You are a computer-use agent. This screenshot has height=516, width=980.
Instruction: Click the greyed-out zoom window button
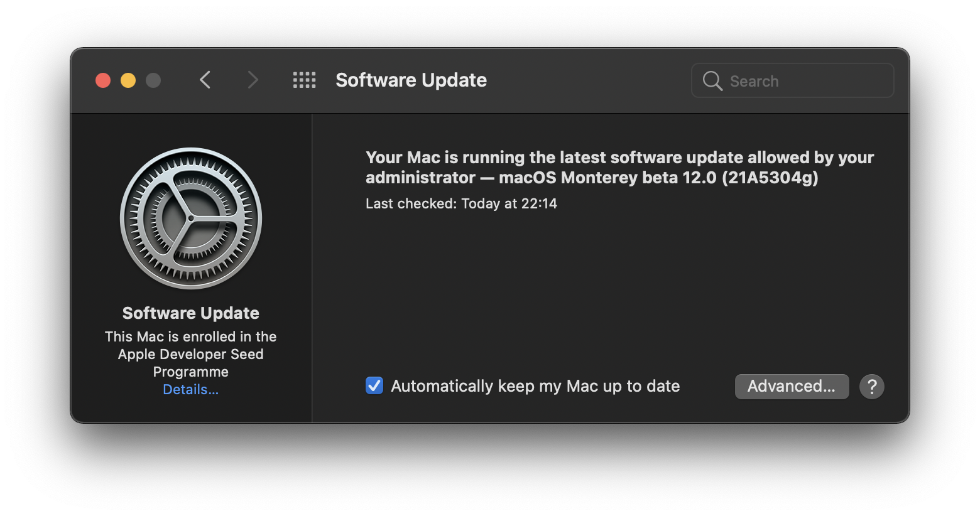tap(153, 80)
